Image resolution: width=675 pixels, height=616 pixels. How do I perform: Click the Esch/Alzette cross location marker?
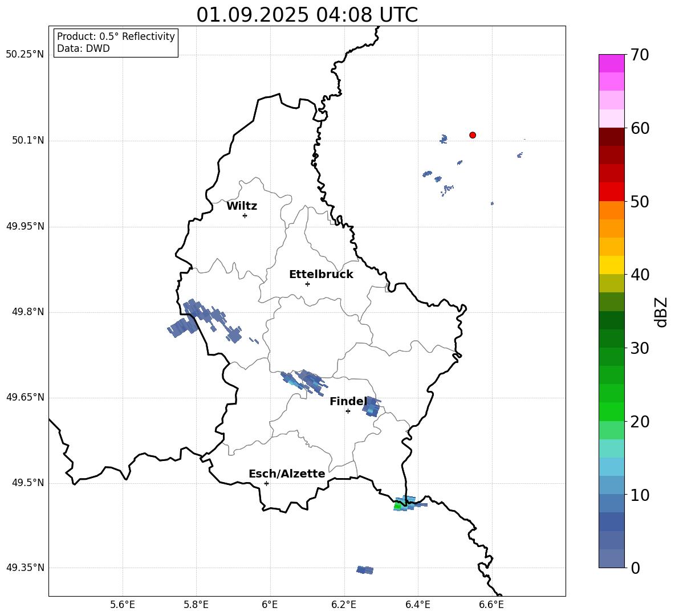point(266,483)
